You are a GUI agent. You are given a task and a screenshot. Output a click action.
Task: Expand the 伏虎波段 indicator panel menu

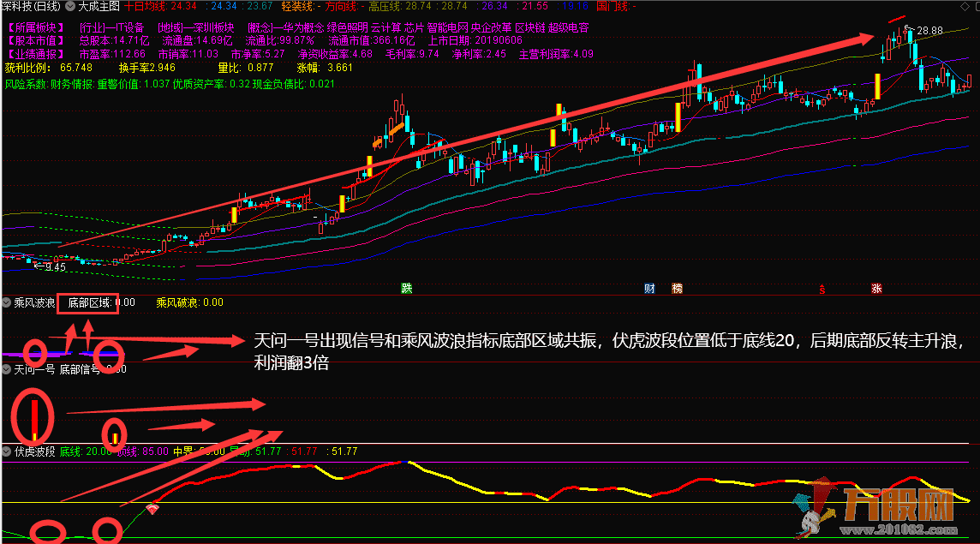click(7, 451)
